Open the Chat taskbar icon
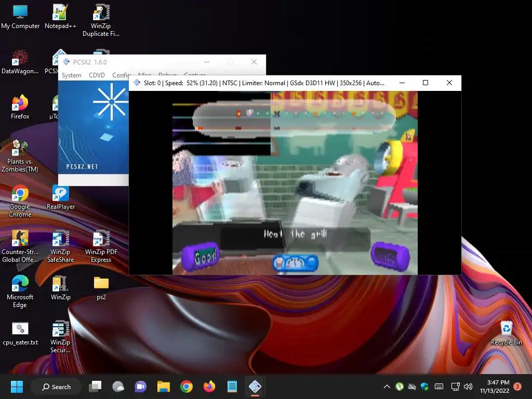532x399 pixels. [x=140, y=387]
